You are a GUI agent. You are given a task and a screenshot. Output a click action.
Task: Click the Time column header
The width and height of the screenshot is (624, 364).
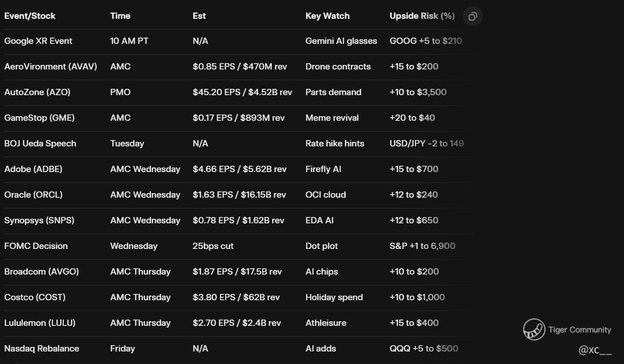pos(120,16)
